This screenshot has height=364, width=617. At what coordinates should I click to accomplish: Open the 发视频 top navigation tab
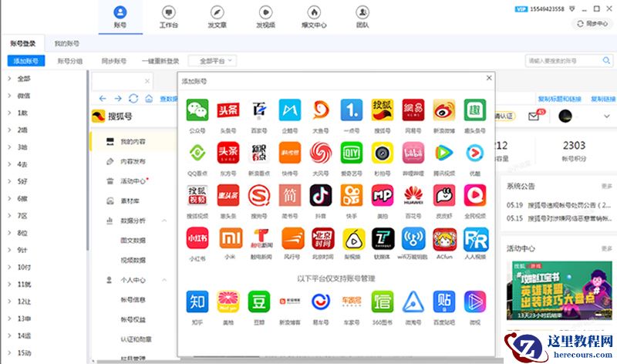point(265,17)
